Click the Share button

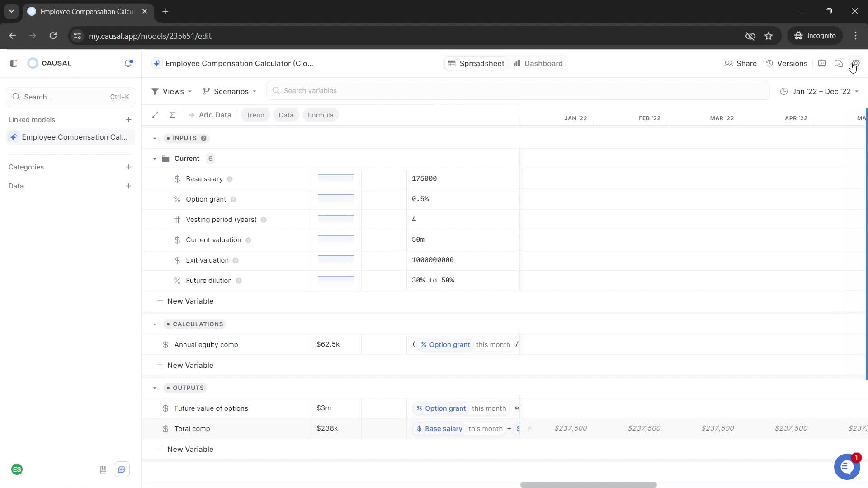click(741, 63)
